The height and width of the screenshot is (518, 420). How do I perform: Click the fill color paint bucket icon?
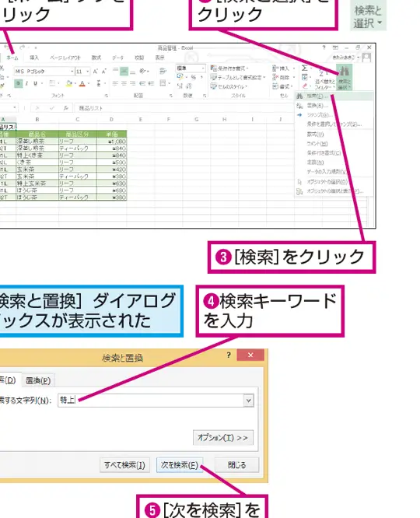point(68,83)
